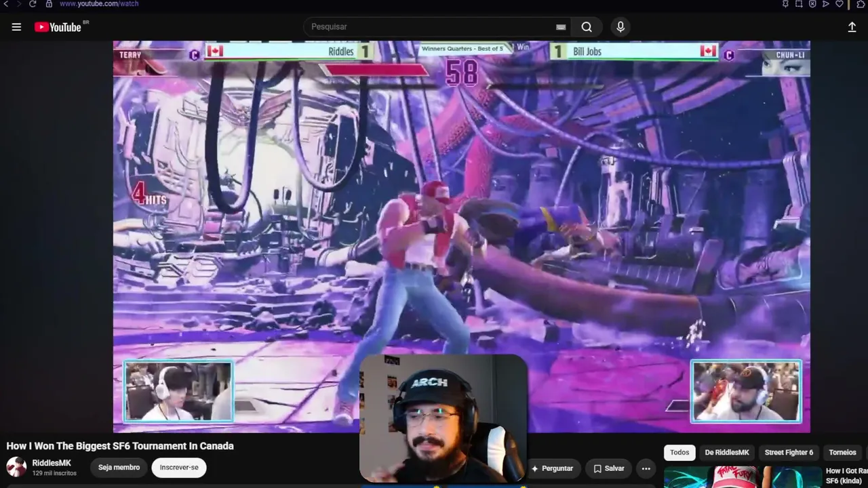The height and width of the screenshot is (488, 868).
Task: Click the send arrow icon in browser toolbar
Action: click(825, 4)
